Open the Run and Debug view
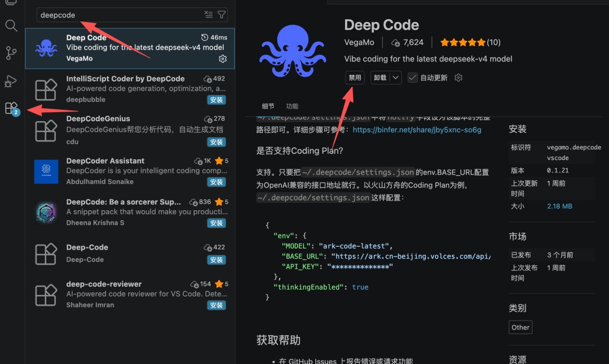This screenshot has height=364, width=609. [x=11, y=82]
